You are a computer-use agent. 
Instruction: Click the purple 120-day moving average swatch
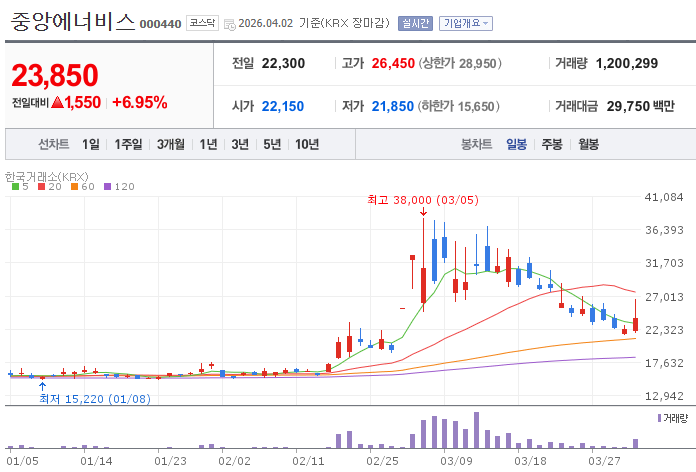pos(107,186)
